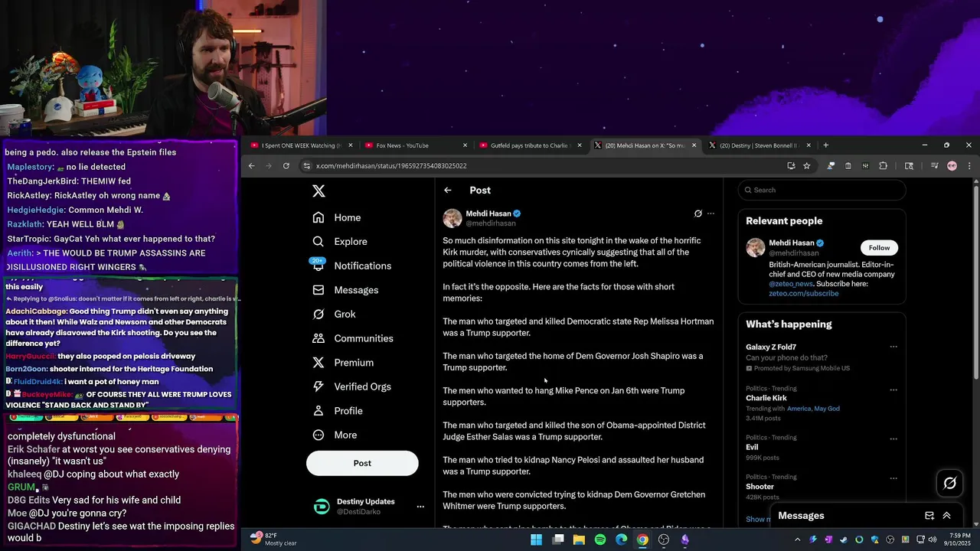Image resolution: width=980 pixels, height=551 pixels.
Task: Open the Chrome profile avatar
Action: click(952, 166)
